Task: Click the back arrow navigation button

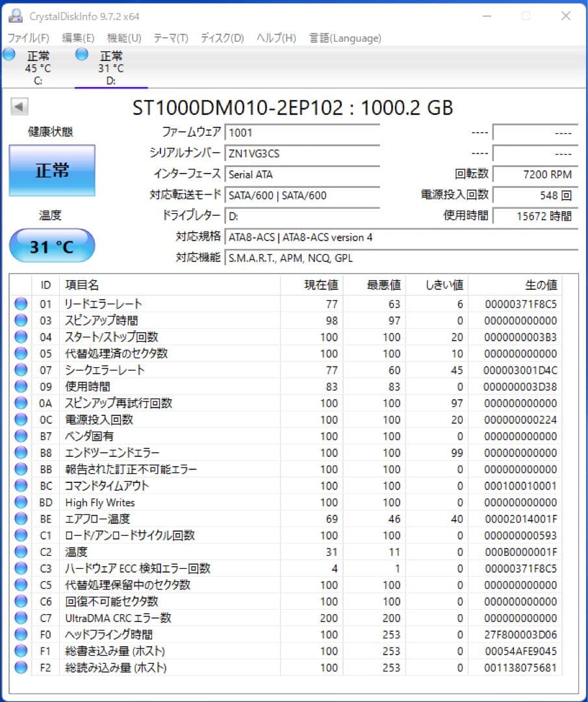Action: [19, 107]
